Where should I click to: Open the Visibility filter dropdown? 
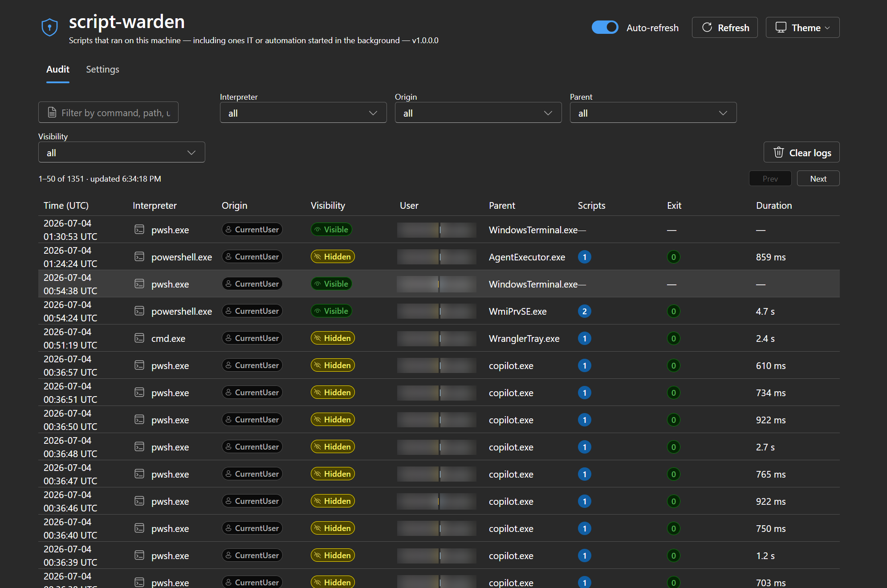tap(122, 153)
